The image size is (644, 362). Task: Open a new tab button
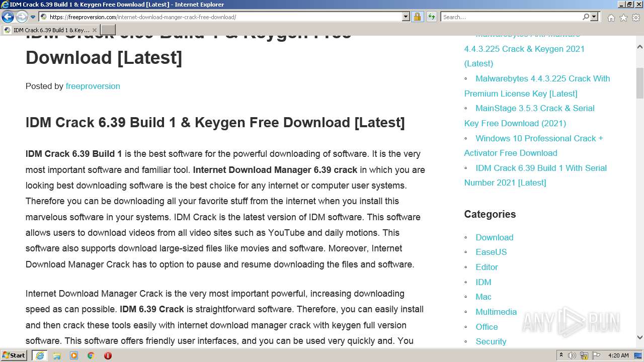(108, 30)
